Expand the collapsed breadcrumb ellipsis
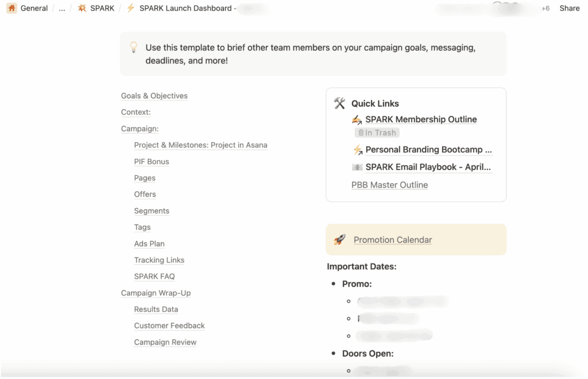 (x=62, y=8)
